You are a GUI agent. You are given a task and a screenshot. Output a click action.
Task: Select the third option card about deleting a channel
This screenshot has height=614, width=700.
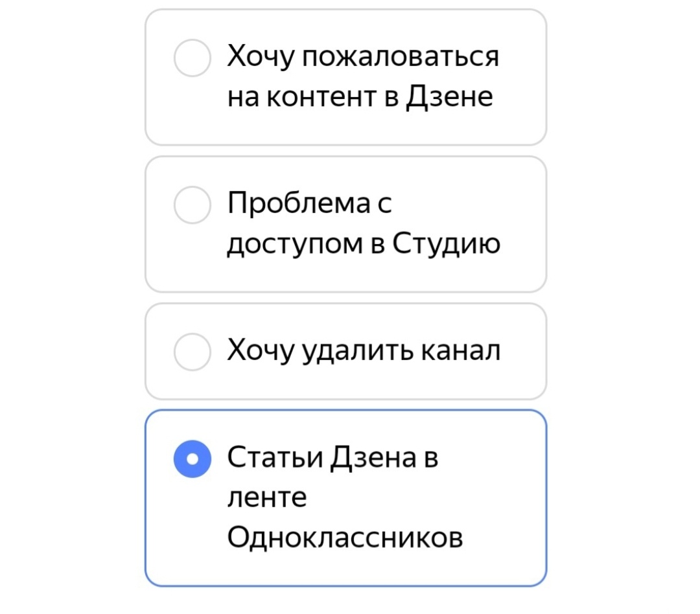(345, 349)
